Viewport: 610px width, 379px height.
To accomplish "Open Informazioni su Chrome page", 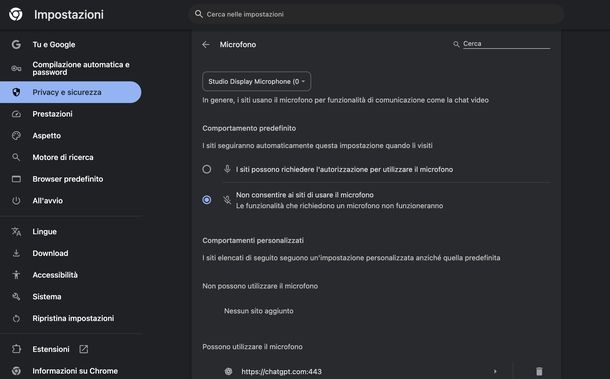I will pyautogui.click(x=71, y=371).
